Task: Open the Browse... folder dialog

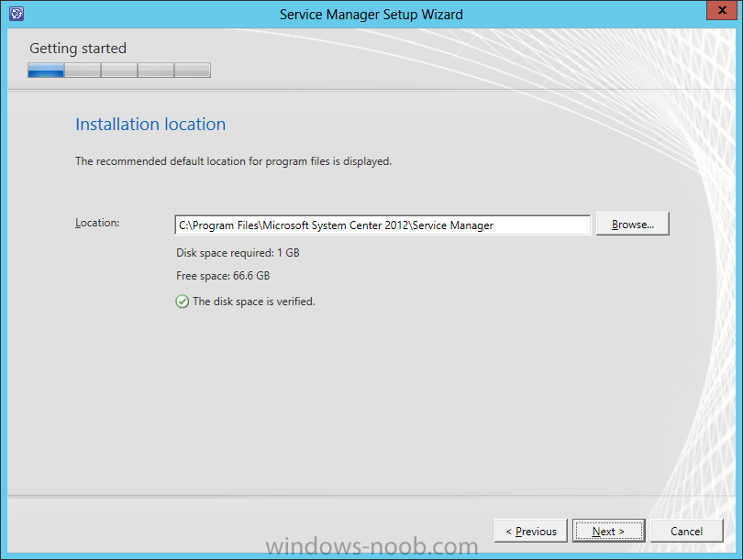Action: coord(633,224)
